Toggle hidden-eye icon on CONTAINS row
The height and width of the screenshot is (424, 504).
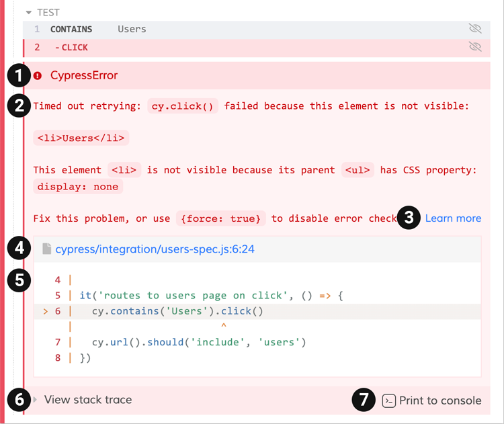click(x=475, y=29)
